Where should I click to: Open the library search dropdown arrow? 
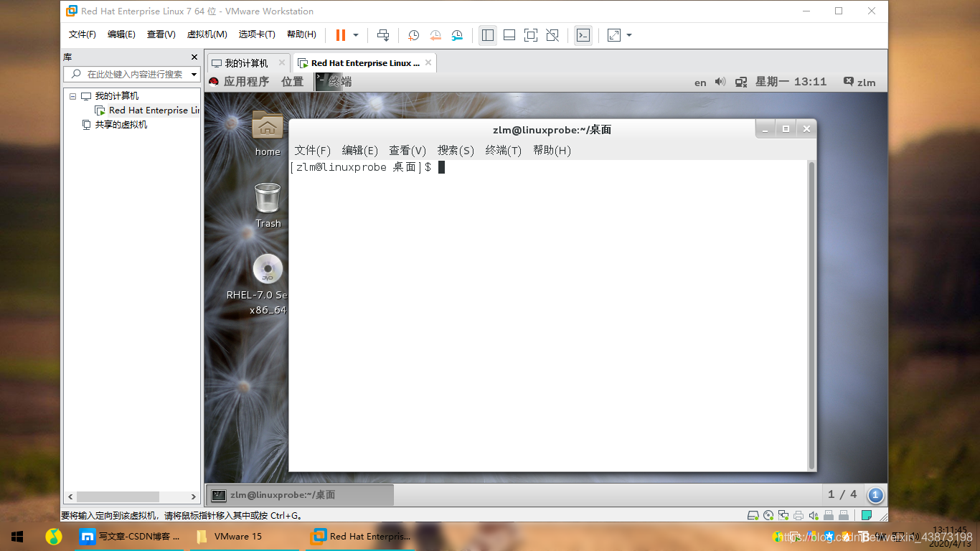(x=194, y=75)
